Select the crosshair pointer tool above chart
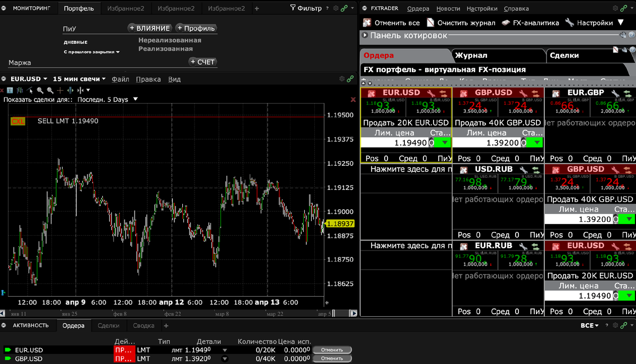This screenshot has height=364, width=636. pos(60,90)
